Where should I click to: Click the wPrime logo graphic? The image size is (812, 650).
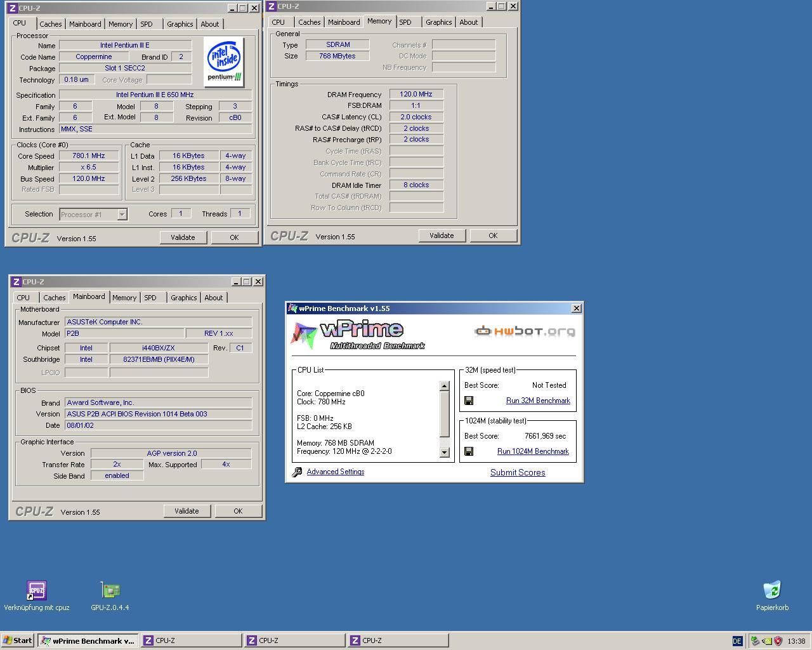point(358,336)
